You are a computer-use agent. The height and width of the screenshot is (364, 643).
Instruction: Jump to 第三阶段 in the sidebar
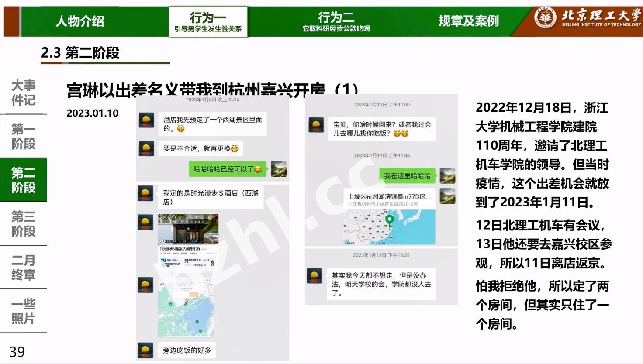[24, 223]
